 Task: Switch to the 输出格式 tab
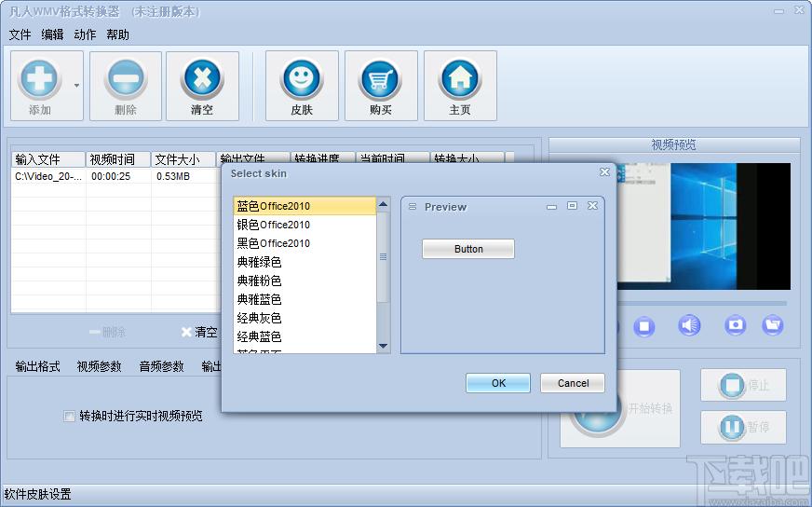tap(38, 366)
